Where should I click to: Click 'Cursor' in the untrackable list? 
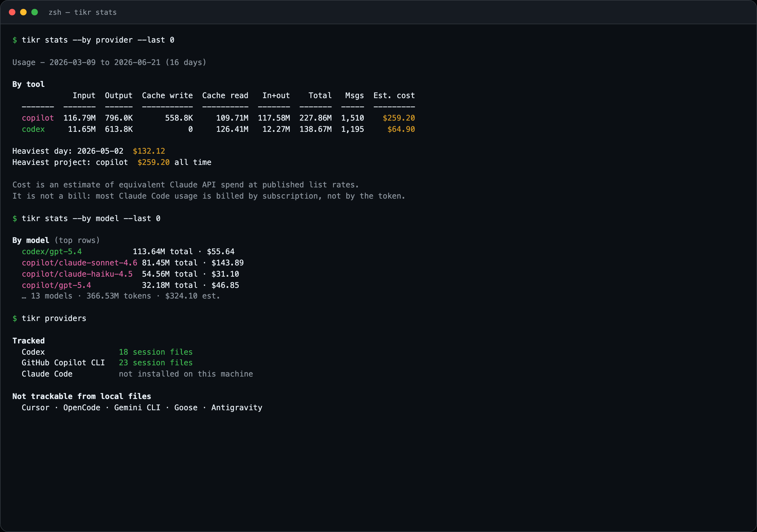tap(35, 408)
